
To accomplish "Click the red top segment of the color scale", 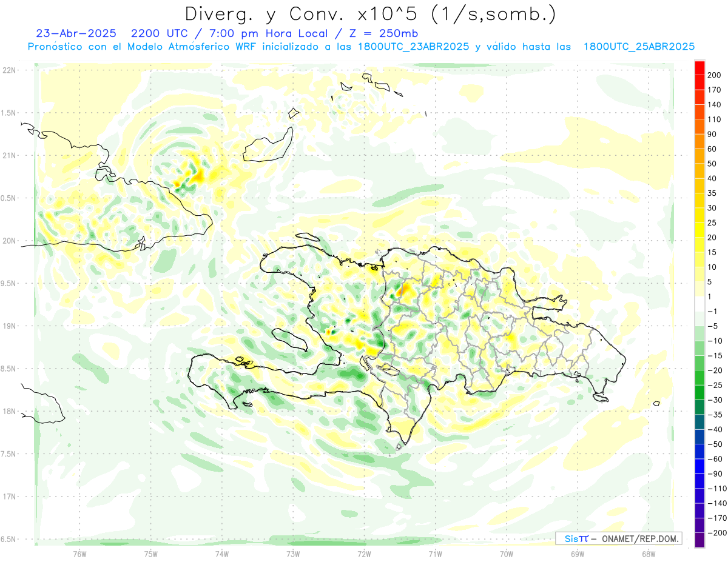I will click(699, 68).
